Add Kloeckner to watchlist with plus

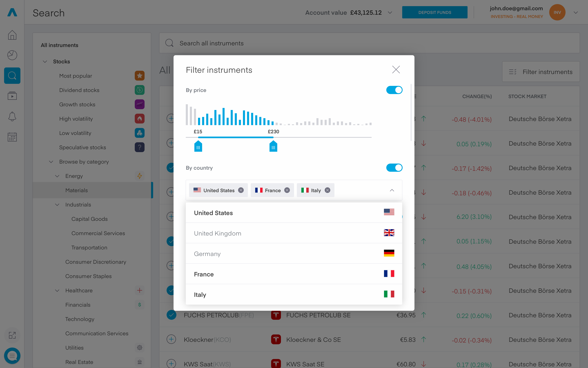pos(171,339)
